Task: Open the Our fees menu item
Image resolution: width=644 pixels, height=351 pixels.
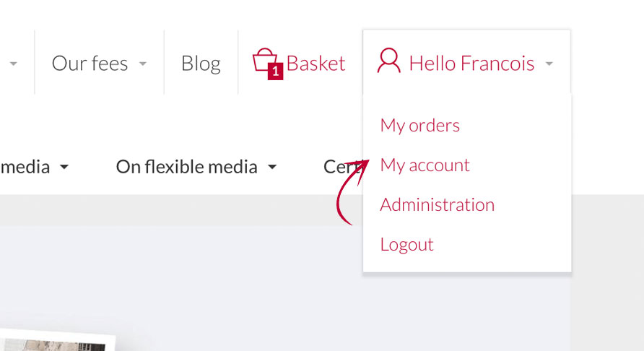Action: [90, 64]
